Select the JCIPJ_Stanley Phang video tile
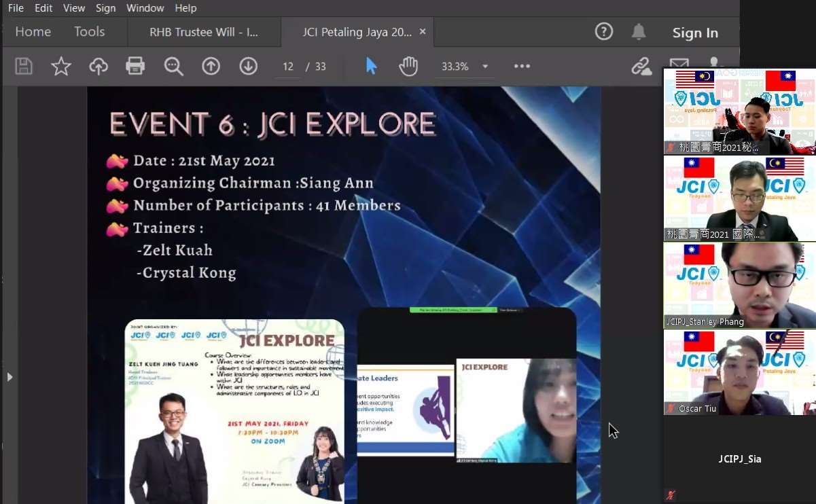Viewport: 816px width, 504px height. tap(740, 286)
